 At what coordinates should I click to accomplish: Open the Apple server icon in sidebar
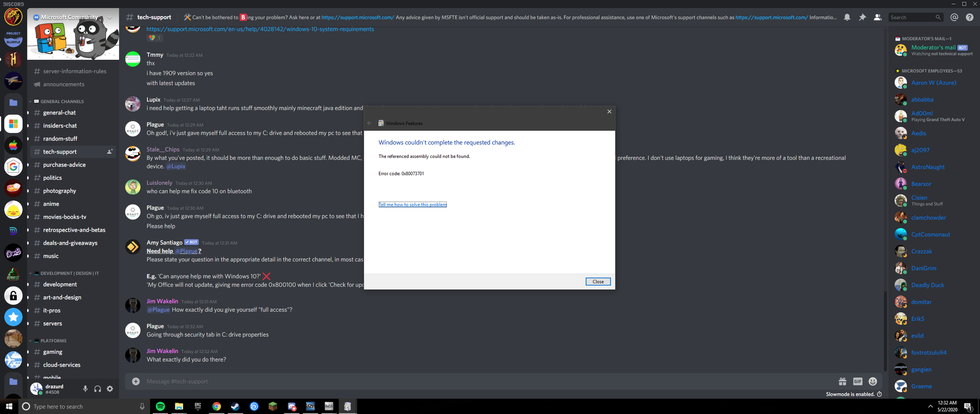[x=13, y=145]
